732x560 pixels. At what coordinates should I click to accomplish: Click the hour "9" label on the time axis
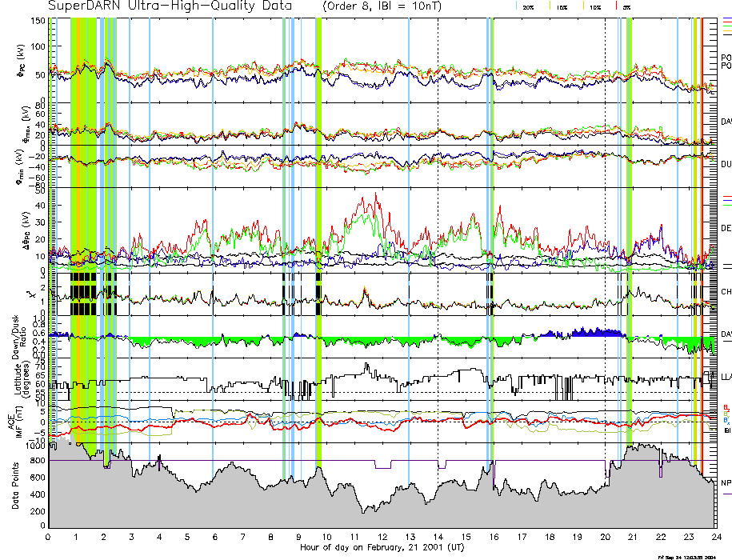tap(298, 537)
